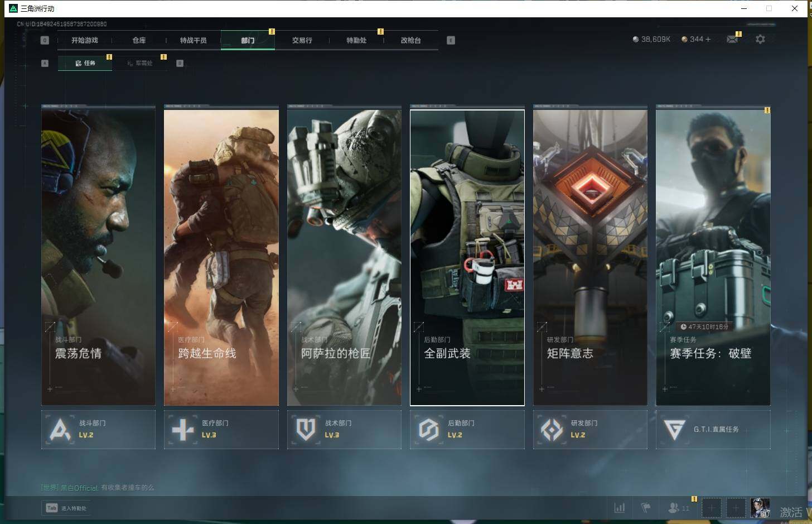Click the CN UID number text
This screenshot has width=812, height=524.
pyautogui.click(x=62, y=24)
